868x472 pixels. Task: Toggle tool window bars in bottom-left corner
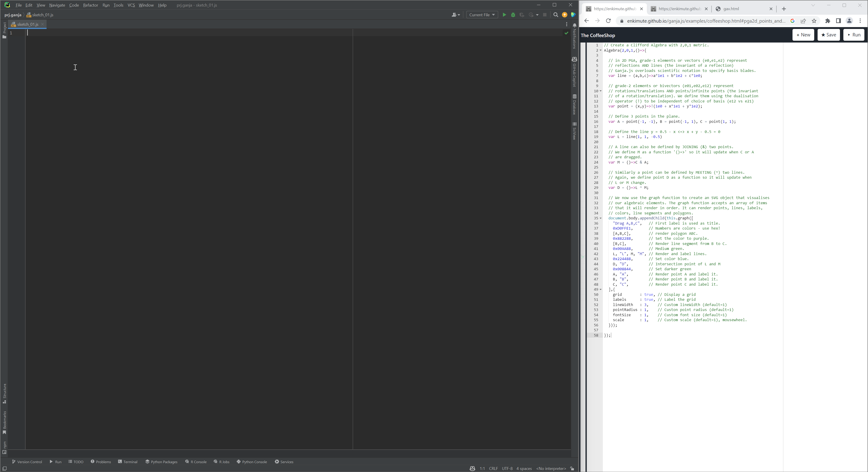(x=5, y=468)
